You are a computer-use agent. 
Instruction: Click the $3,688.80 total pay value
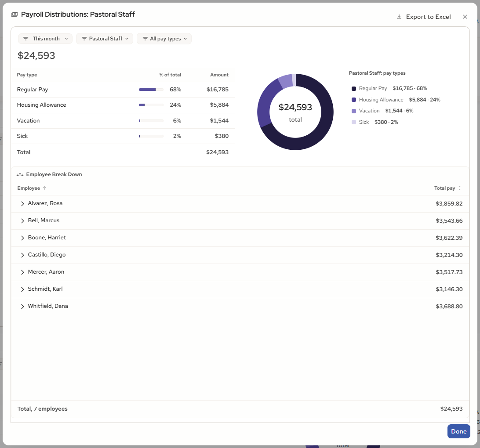pyautogui.click(x=449, y=307)
